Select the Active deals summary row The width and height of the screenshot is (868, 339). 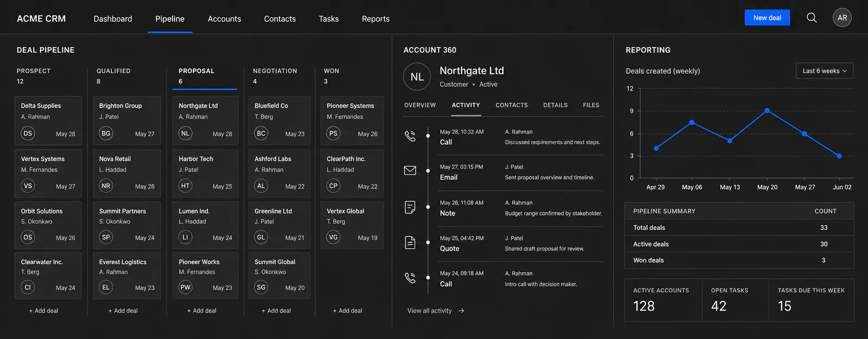point(739,244)
